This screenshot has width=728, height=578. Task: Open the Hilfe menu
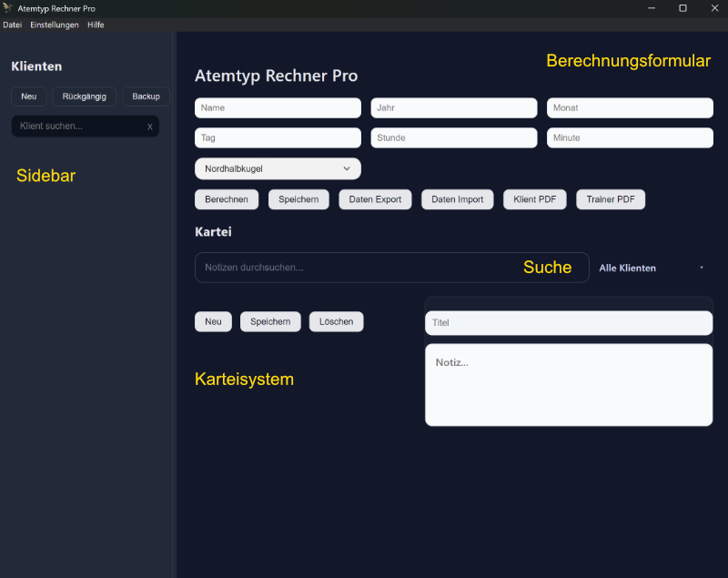pos(96,25)
